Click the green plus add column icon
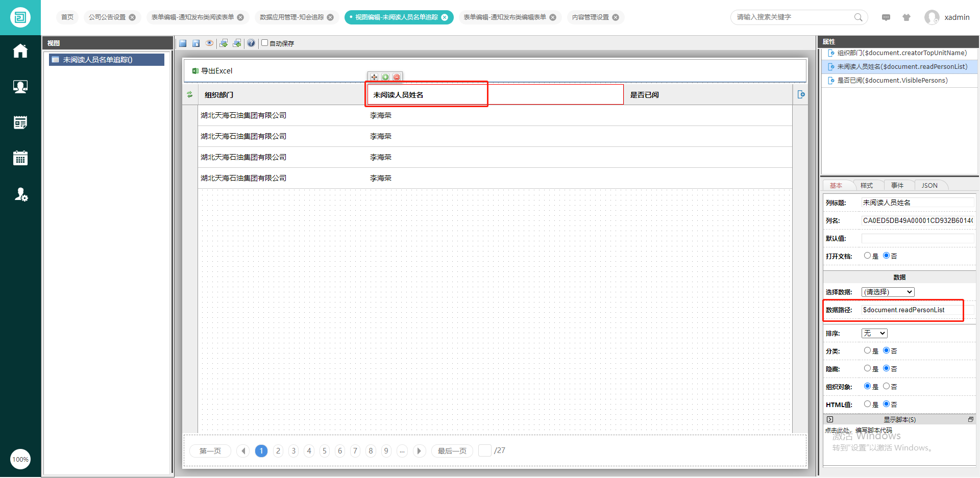Viewport: 980px width, 478px height. pos(385,77)
